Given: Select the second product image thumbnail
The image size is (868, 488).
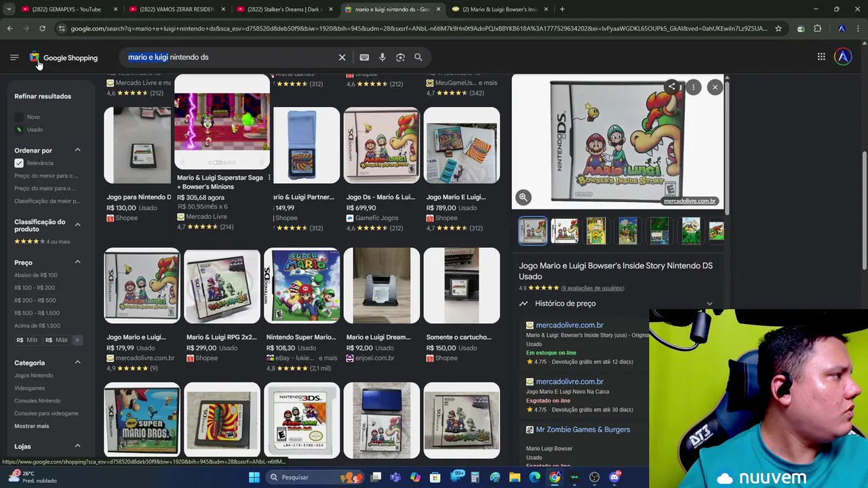Looking at the screenshot, I should click(564, 230).
